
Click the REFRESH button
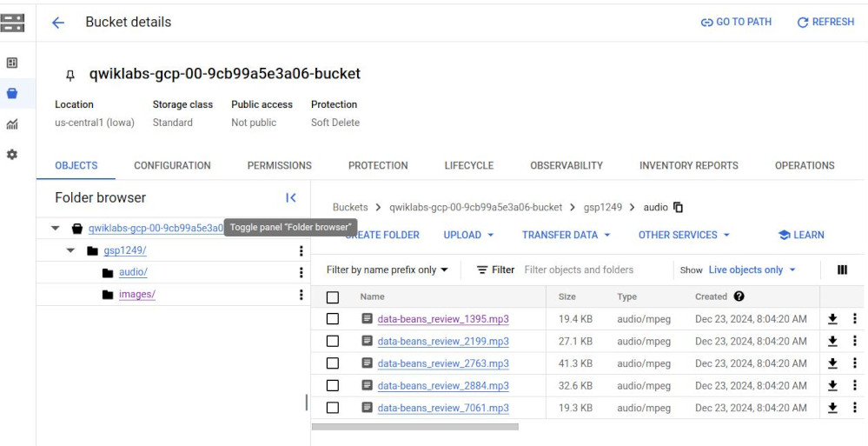click(x=825, y=22)
